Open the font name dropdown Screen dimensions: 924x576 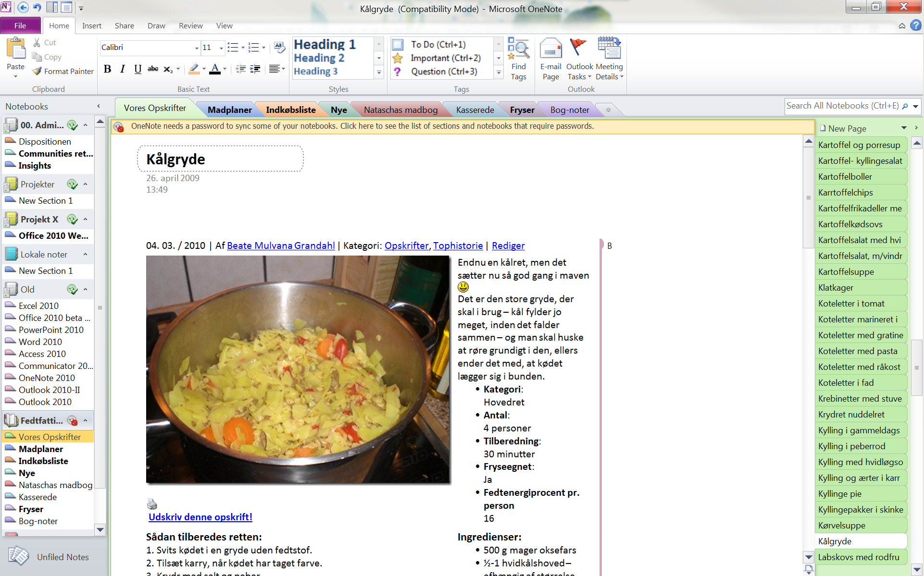click(x=197, y=48)
